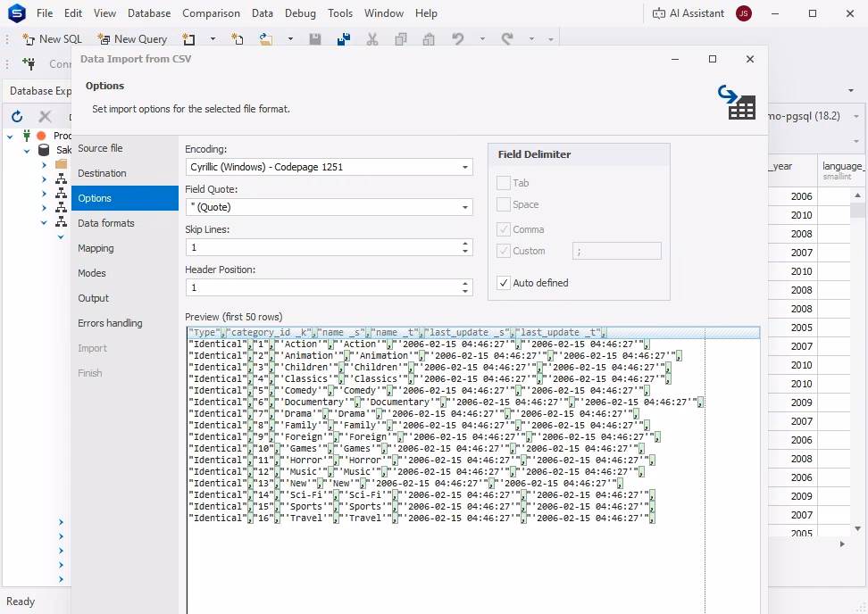Open the Comparison menu
Screen dimensions: 868x614
click(211, 13)
